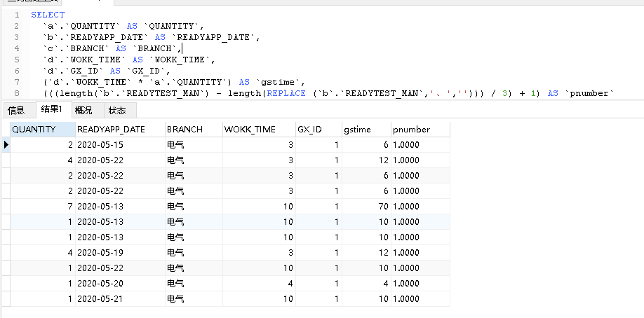The width and height of the screenshot is (644, 318).
Task: Click line number 1 in the editor gutter
Action: 16,15
